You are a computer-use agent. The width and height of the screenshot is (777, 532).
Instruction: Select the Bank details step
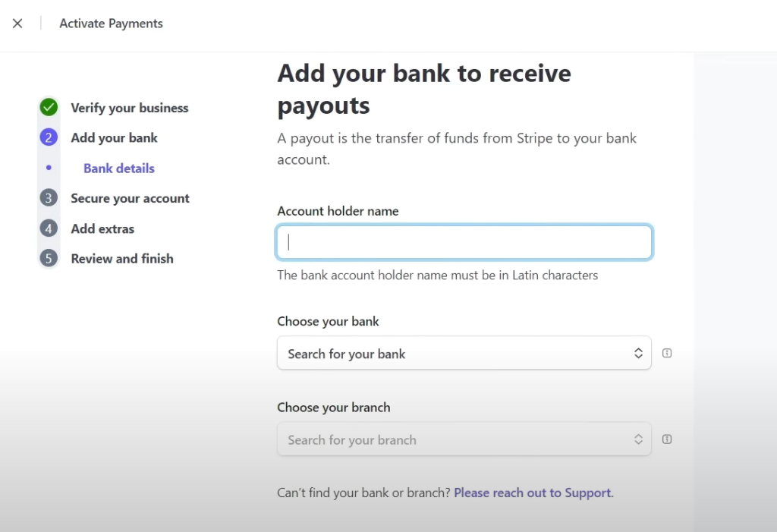pos(118,168)
